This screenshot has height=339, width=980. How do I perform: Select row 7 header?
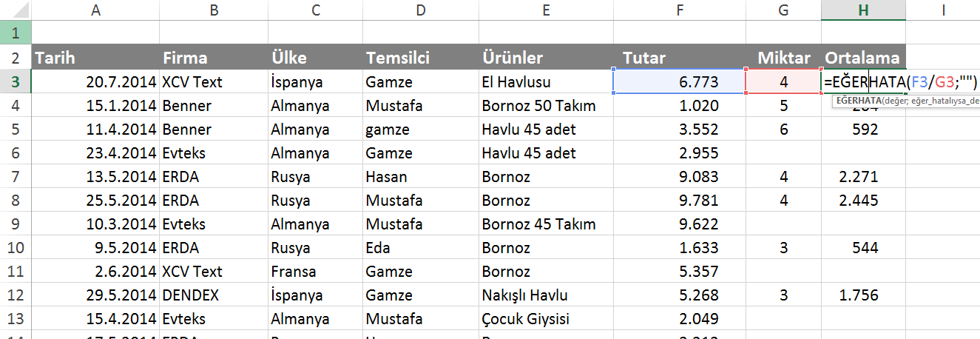coord(16,177)
